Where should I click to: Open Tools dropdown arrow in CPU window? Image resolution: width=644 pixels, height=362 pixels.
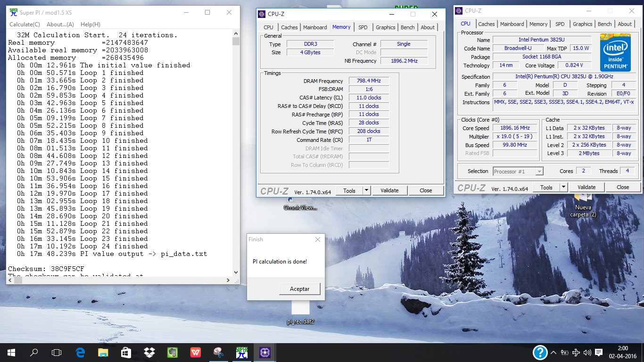tap(563, 187)
